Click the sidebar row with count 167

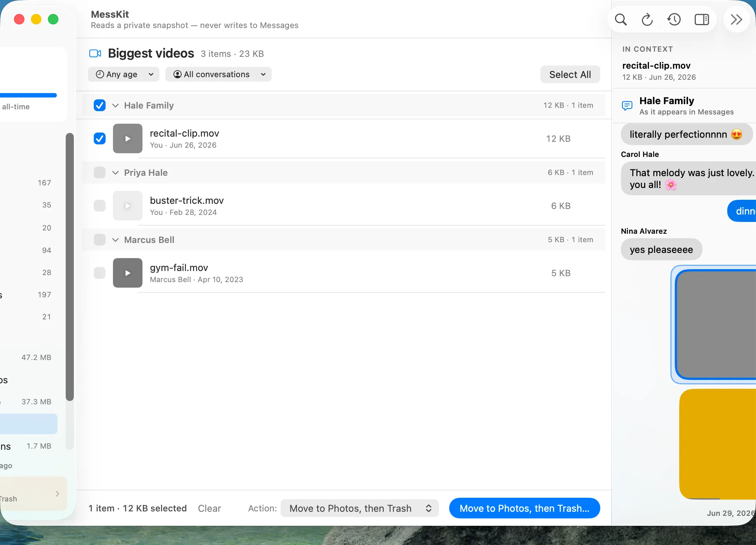tap(28, 183)
